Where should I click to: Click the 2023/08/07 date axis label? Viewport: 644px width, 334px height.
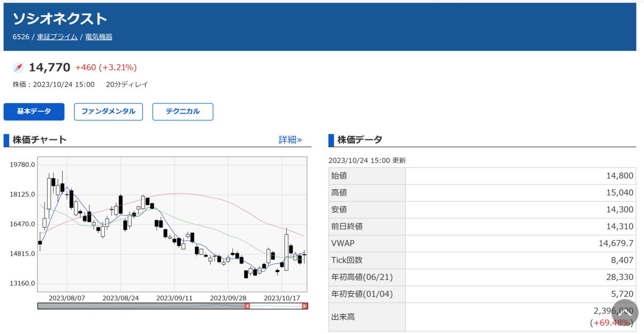click(67, 298)
